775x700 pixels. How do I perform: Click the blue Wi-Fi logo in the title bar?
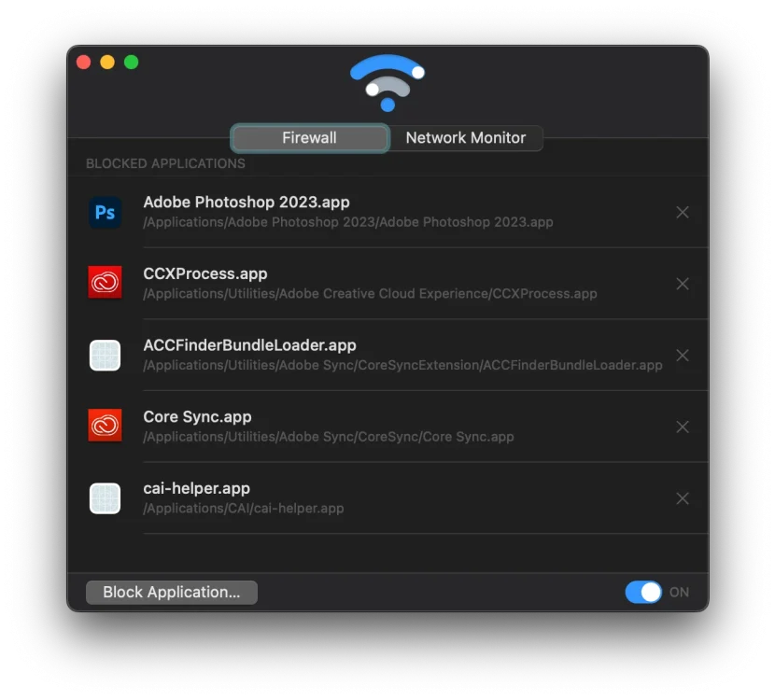[387, 83]
